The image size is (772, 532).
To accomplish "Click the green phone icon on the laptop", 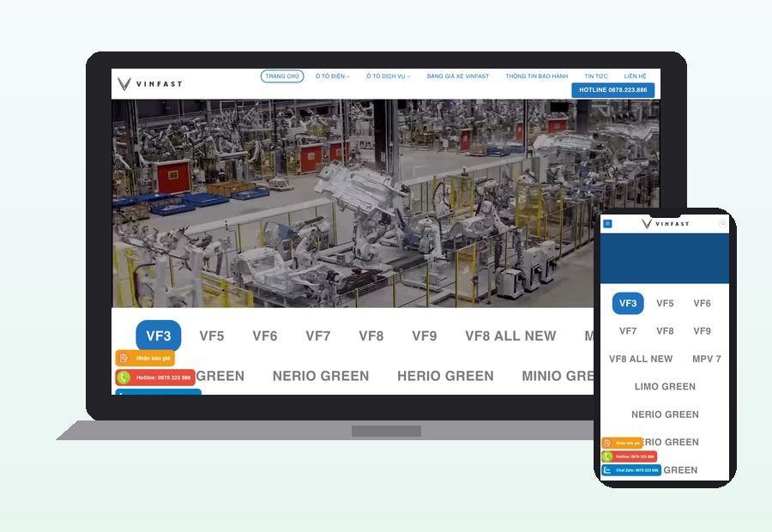I will (x=124, y=378).
